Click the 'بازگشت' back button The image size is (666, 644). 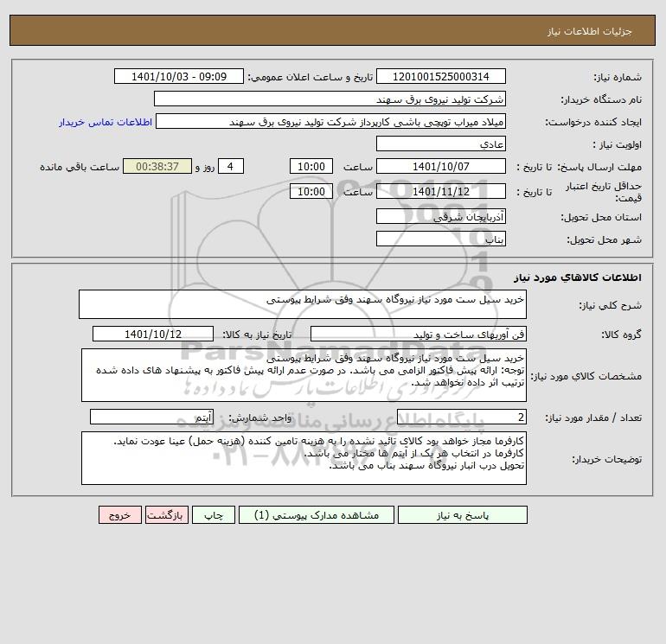point(166,515)
